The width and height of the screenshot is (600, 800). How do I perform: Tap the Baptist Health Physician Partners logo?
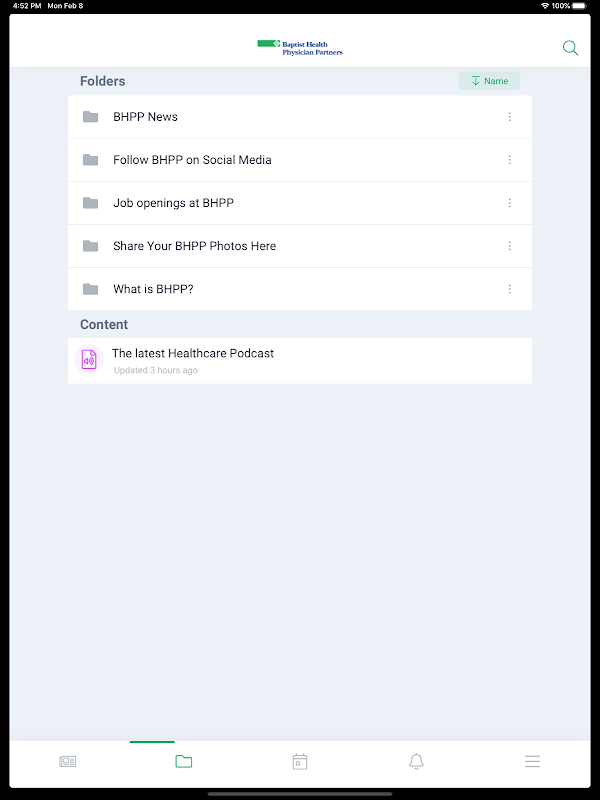[300, 48]
